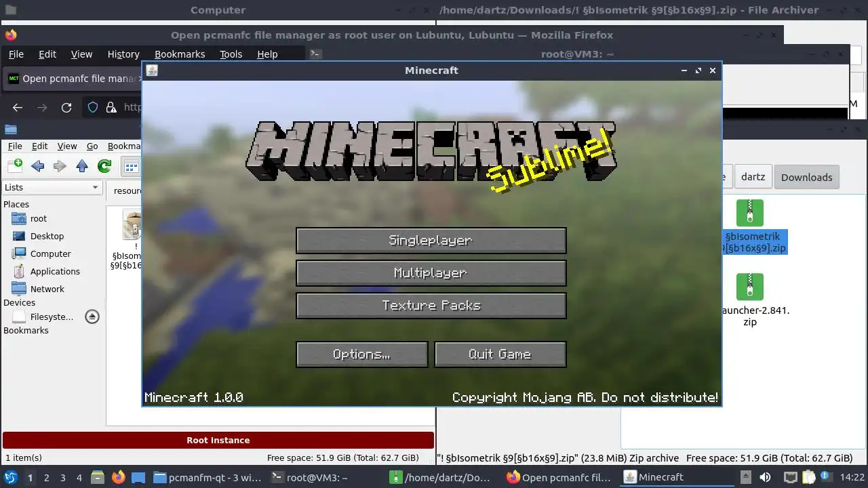Click removable media eject tray icon

pos(745,477)
